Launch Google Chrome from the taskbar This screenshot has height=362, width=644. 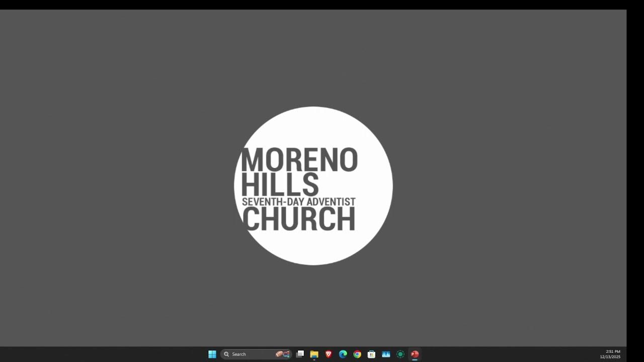[357, 354]
